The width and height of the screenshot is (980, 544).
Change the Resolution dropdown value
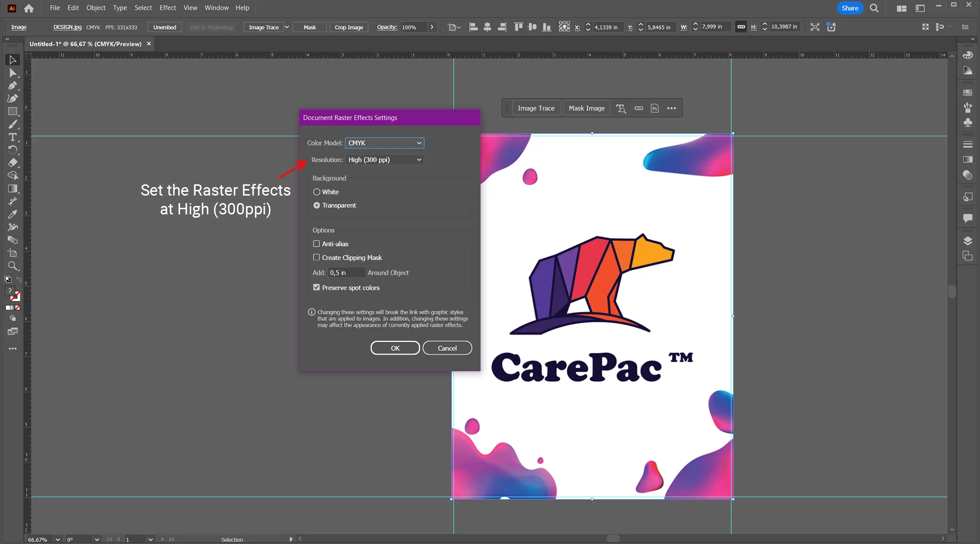point(384,160)
